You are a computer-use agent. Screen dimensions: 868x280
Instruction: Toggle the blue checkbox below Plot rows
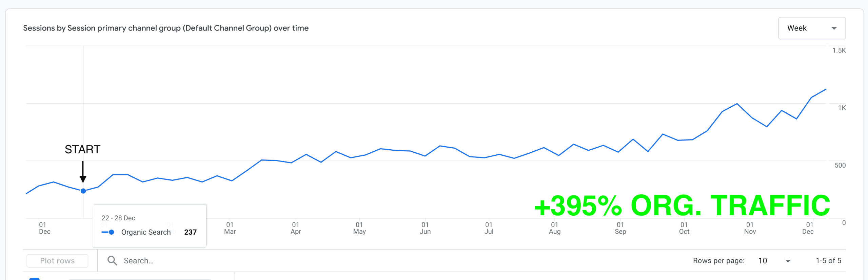point(34,278)
